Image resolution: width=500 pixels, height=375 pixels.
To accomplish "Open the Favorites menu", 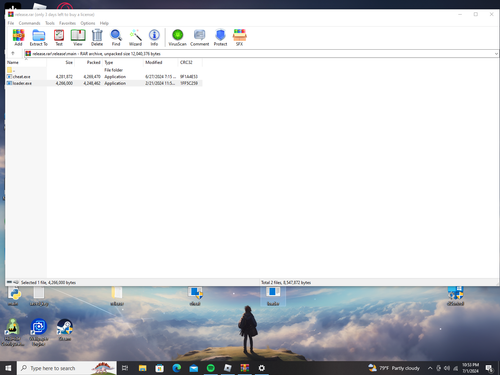I will (x=67, y=23).
